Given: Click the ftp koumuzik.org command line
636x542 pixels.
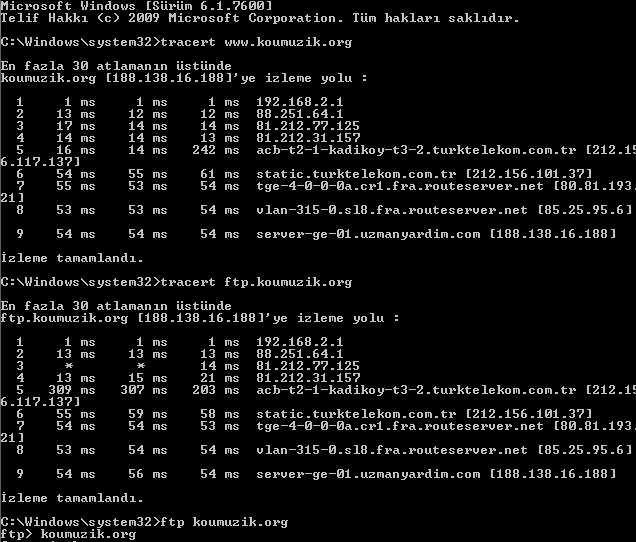Looking at the screenshot, I should tap(144, 522).
